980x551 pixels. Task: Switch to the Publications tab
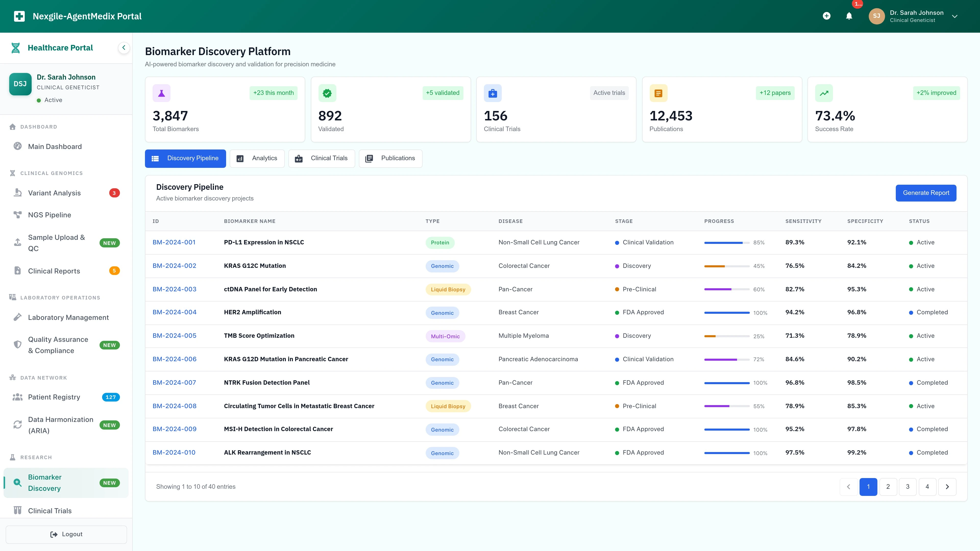tap(390, 158)
